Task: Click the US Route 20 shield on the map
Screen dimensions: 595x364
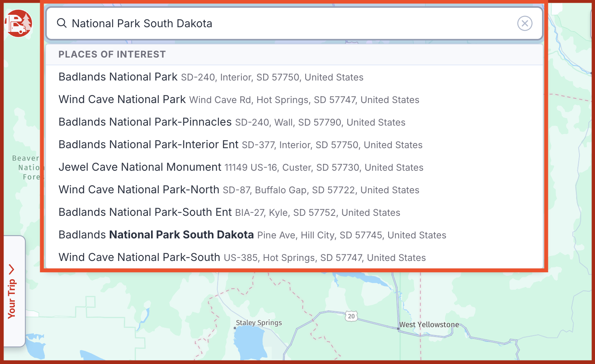Action: click(x=351, y=316)
